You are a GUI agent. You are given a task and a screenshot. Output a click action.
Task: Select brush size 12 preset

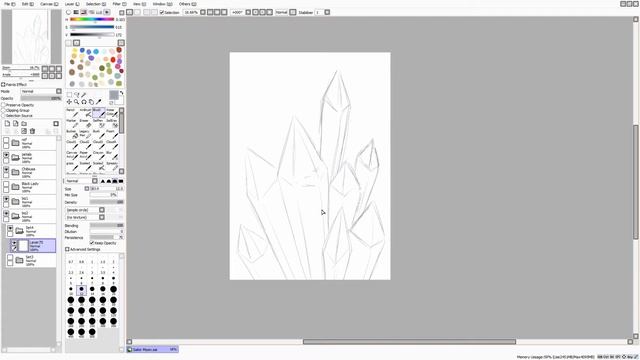coord(82,290)
